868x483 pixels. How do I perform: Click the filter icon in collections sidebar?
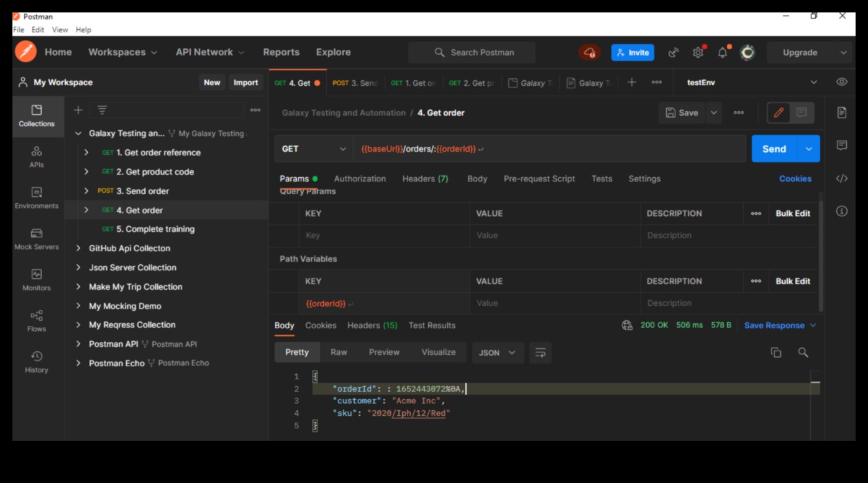point(103,110)
